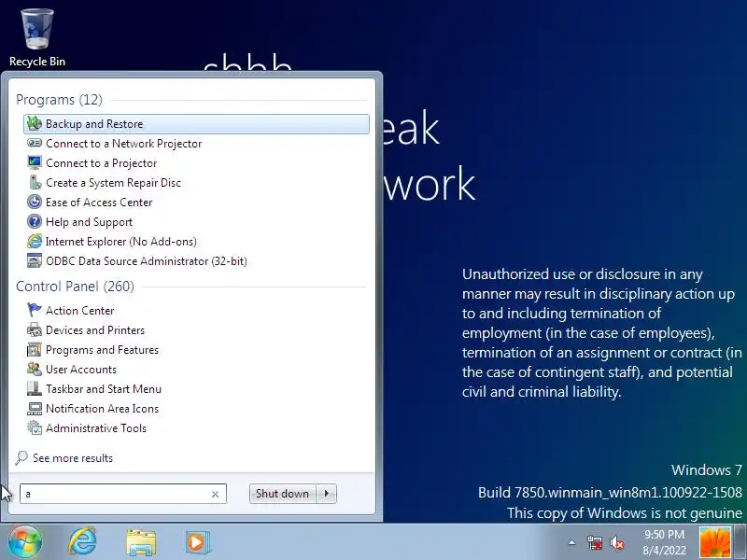Click the Connect to a Network Projector icon

point(35,143)
